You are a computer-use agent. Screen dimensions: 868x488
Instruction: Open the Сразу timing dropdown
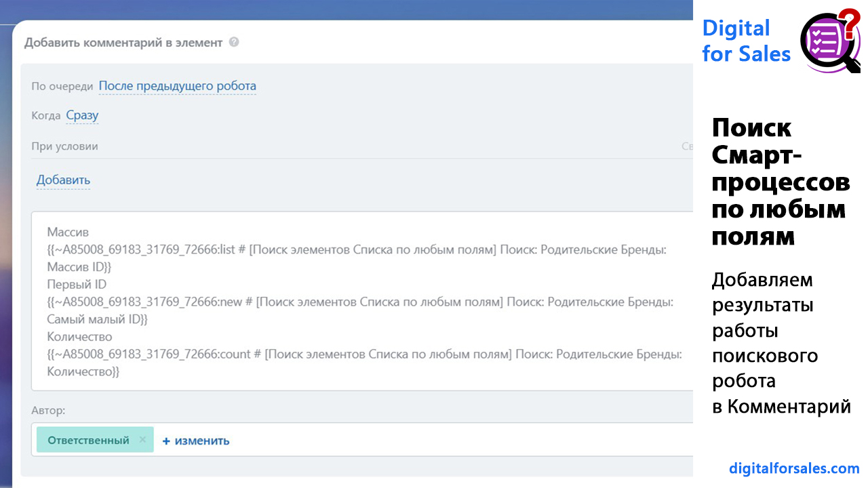[x=82, y=116]
